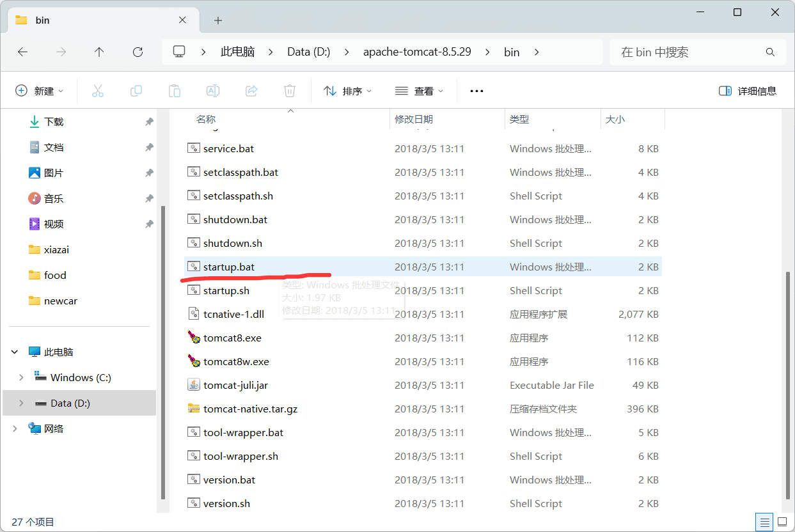Click the monitor icon in address bar

[179, 52]
